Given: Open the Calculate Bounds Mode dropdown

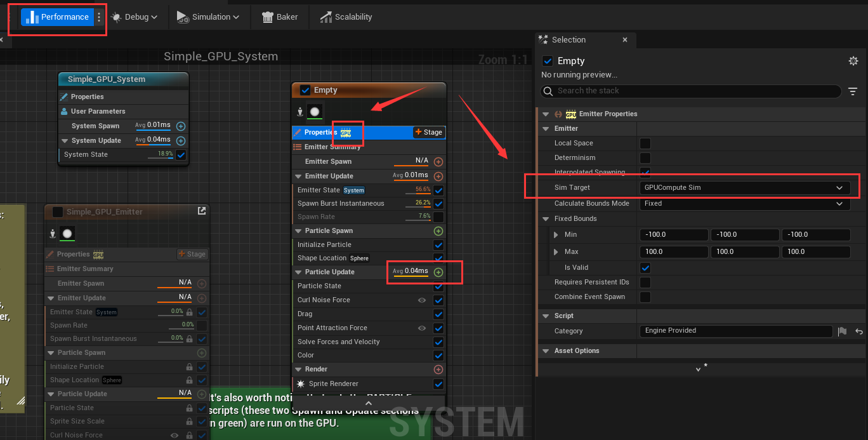Looking at the screenshot, I should 744,204.
